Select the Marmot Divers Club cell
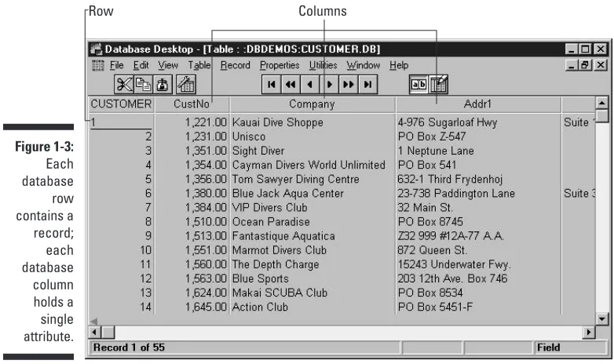Image resolution: width=614 pixels, height=364 pixels. (x=312, y=250)
